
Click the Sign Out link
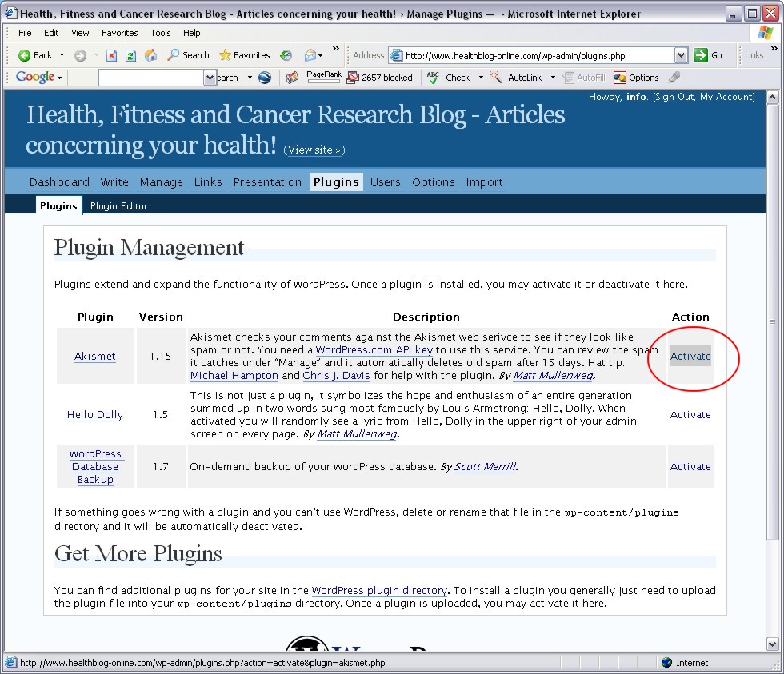674,97
